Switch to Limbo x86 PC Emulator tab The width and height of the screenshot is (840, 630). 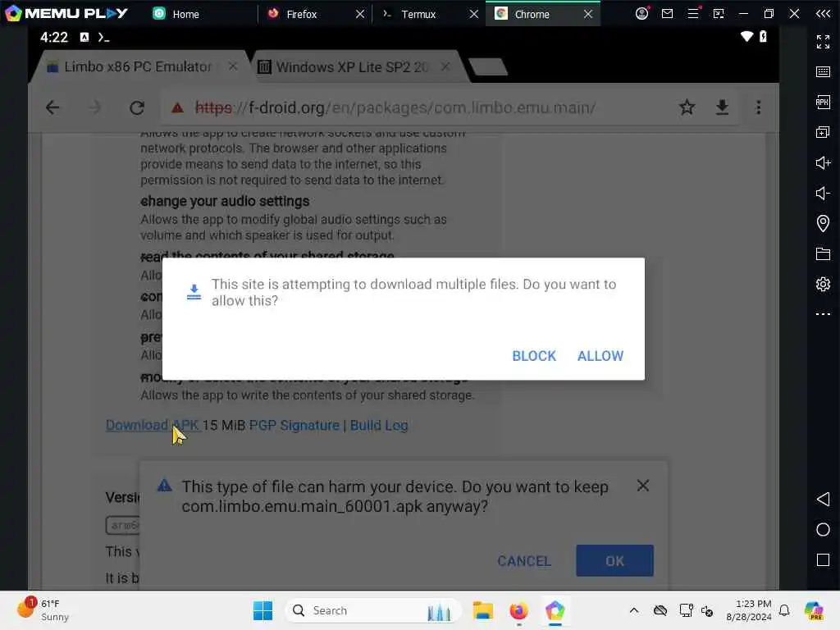[137, 67]
